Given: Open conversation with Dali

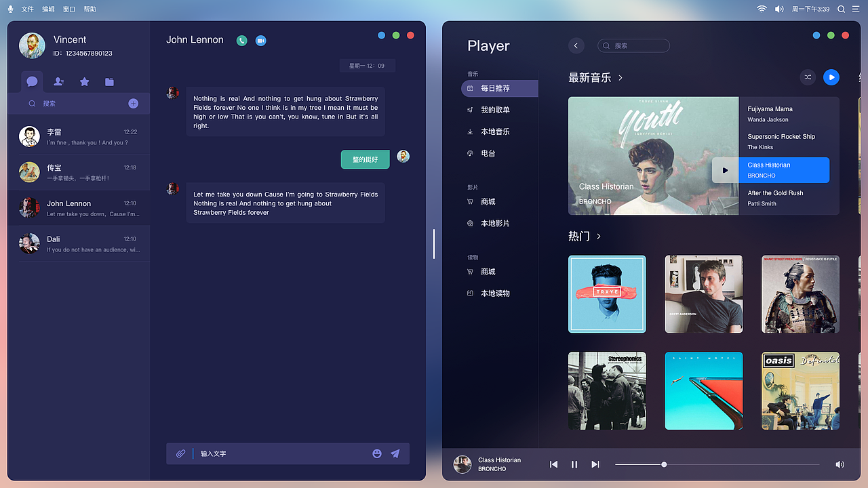Looking at the screenshot, I should point(79,244).
